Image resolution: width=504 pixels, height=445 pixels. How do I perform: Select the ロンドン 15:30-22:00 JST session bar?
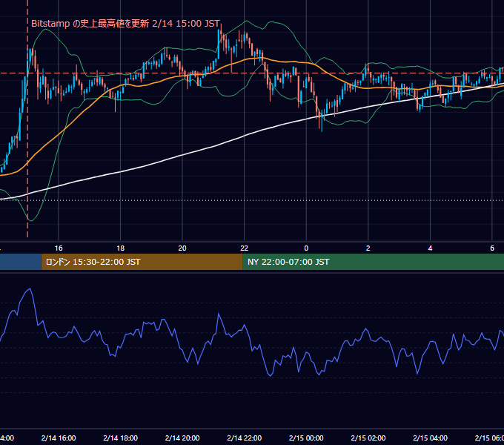pos(142,262)
